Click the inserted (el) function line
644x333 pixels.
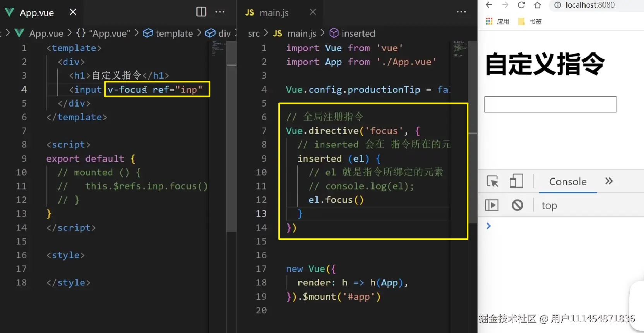(x=339, y=159)
